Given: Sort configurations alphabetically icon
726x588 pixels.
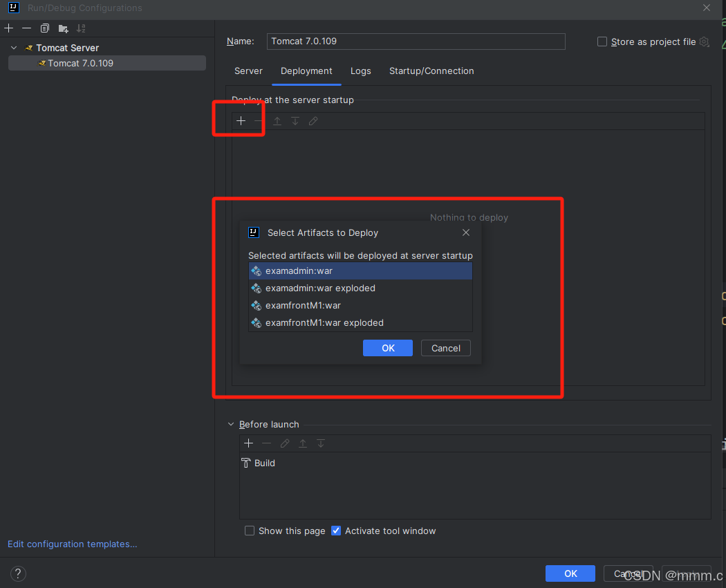Looking at the screenshot, I should (x=81, y=28).
